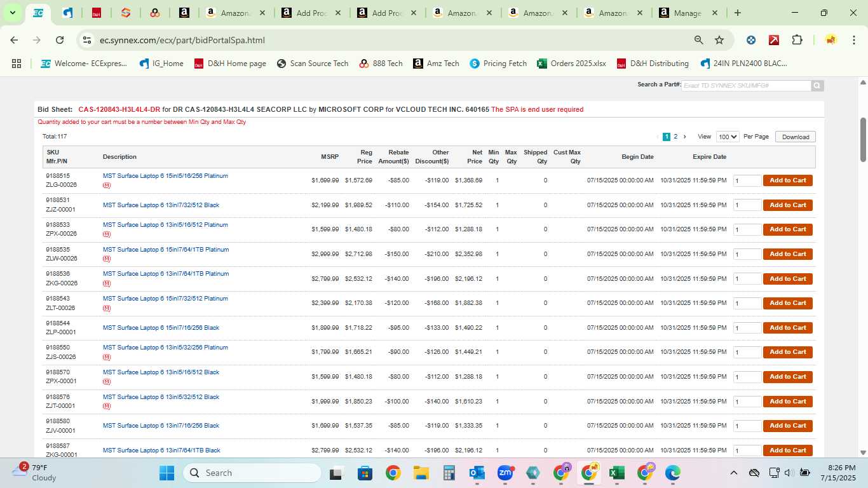Click quantity field for SKU 9188543
868x488 pixels.
click(x=747, y=304)
